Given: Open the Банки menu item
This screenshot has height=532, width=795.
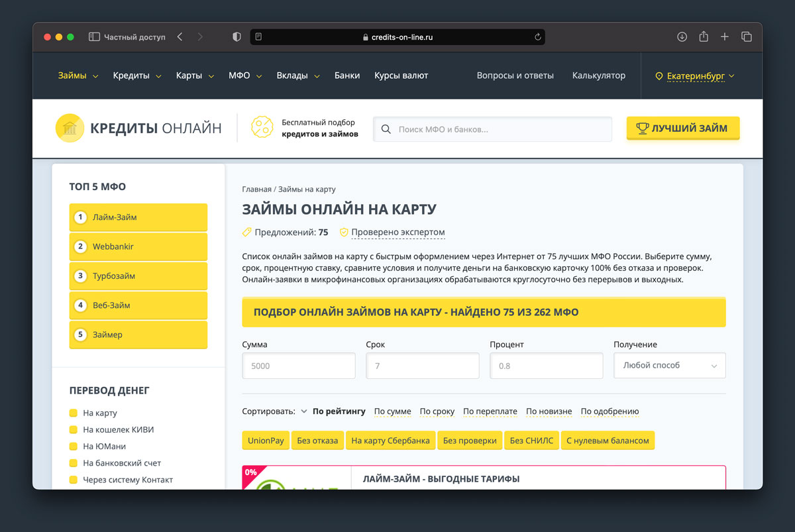Looking at the screenshot, I should 347,76.
